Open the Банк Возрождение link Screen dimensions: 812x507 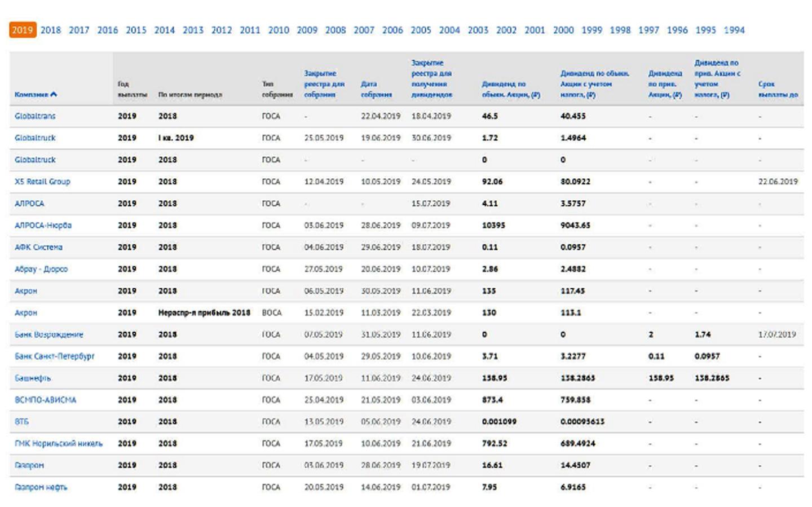tap(49, 334)
